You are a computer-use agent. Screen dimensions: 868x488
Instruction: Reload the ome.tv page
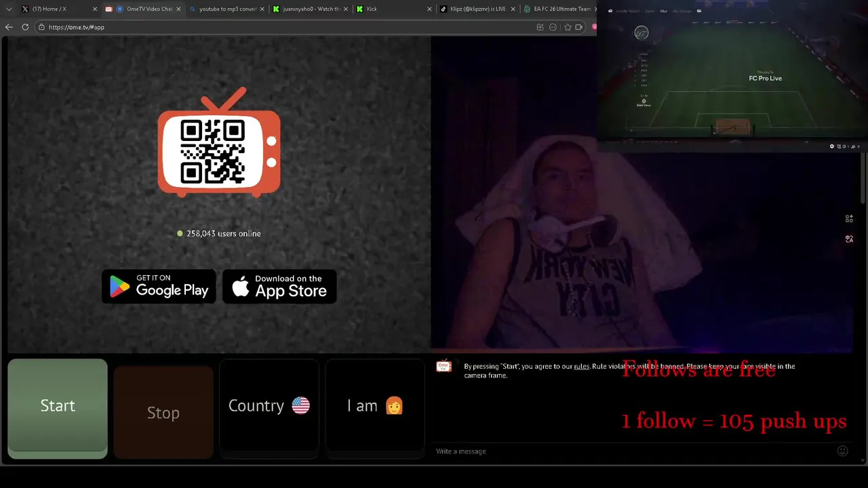click(25, 27)
